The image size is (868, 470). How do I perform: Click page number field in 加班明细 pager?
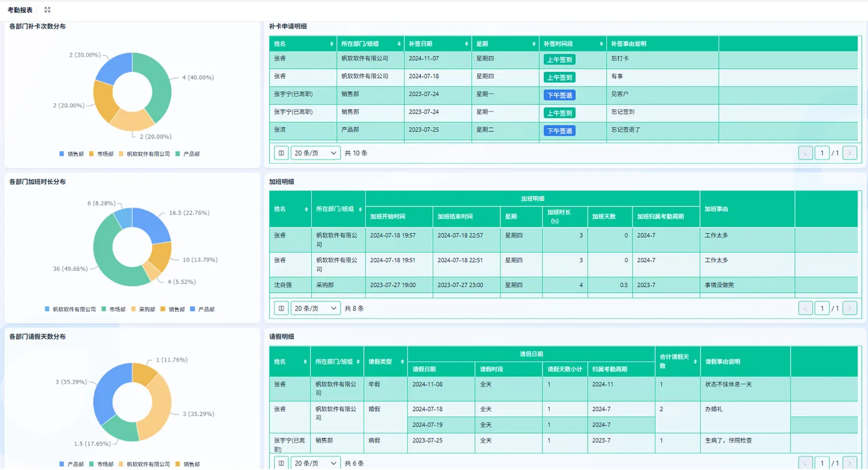tap(822, 308)
